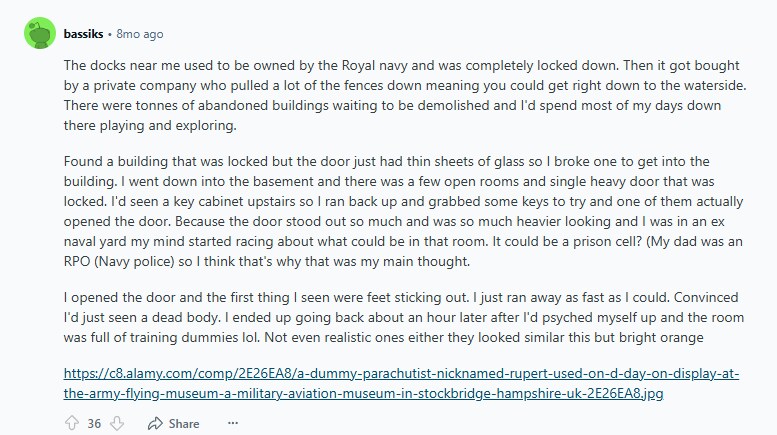Open the c8.alamy.com dummy parachutist link

(x=401, y=383)
